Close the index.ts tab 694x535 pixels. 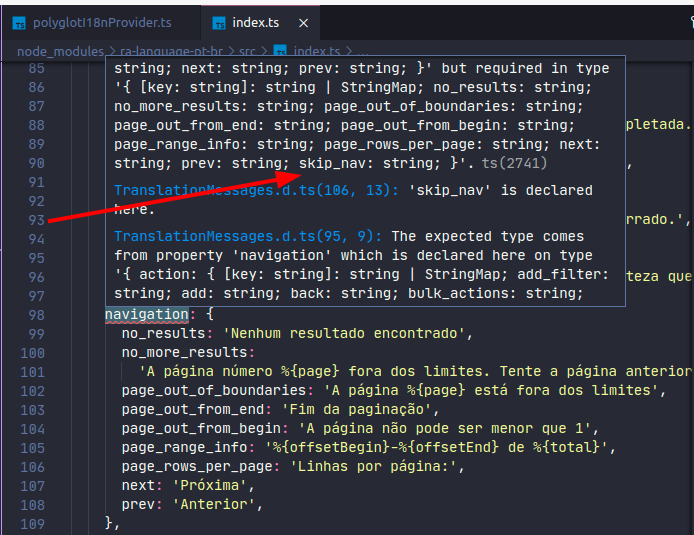[x=303, y=23]
